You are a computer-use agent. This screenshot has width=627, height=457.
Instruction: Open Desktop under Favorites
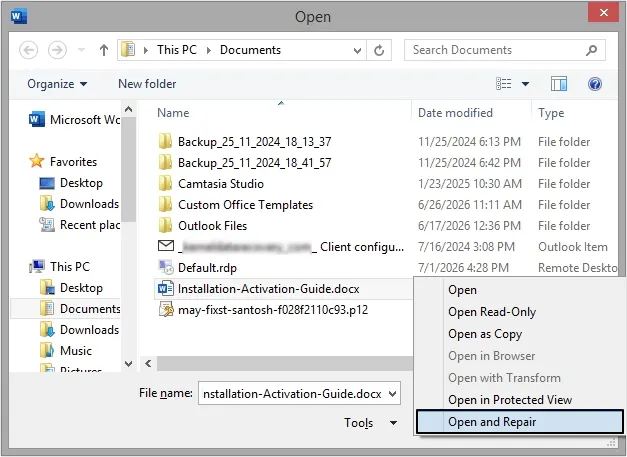(71, 183)
